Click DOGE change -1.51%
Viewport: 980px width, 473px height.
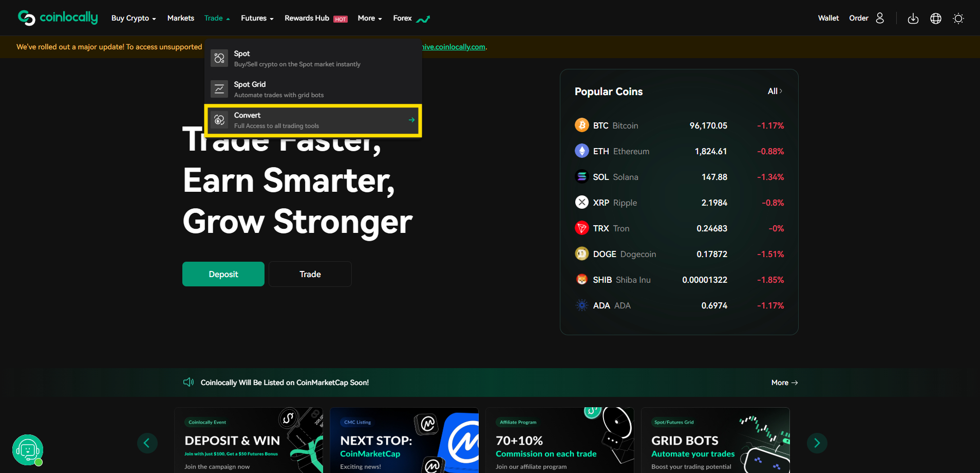click(770, 254)
